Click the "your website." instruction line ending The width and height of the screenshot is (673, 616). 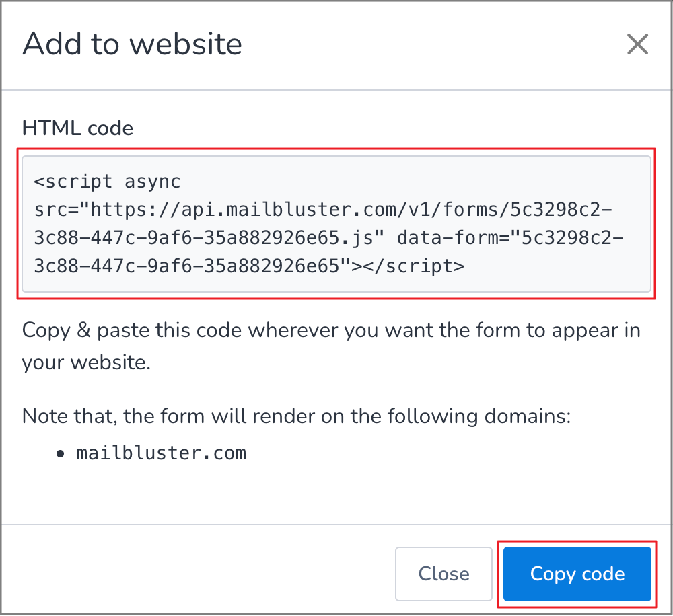[86, 363]
